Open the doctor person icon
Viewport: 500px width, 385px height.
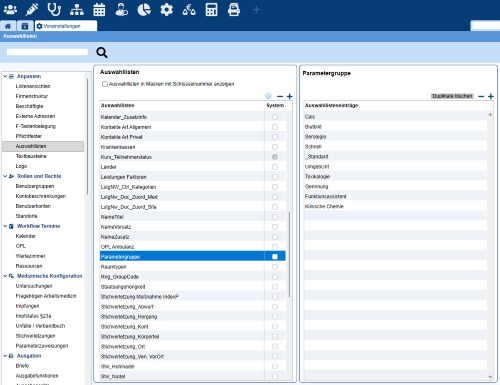(x=121, y=10)
